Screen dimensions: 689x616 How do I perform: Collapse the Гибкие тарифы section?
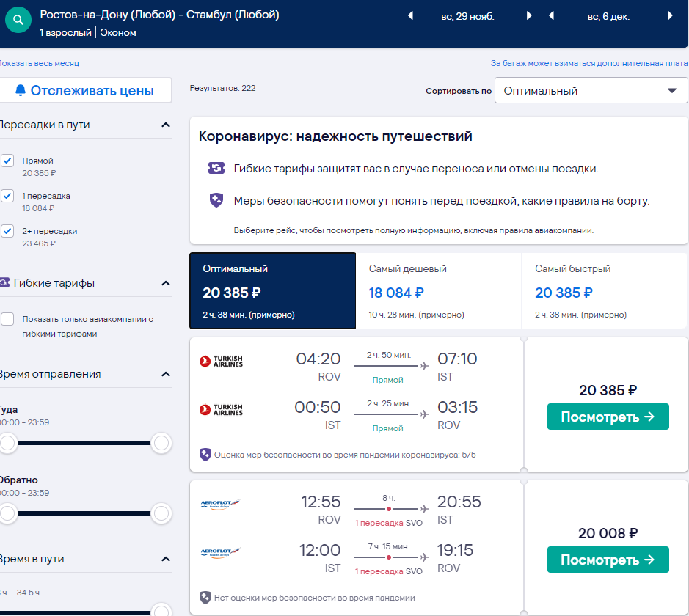click(x=166, y=283)
